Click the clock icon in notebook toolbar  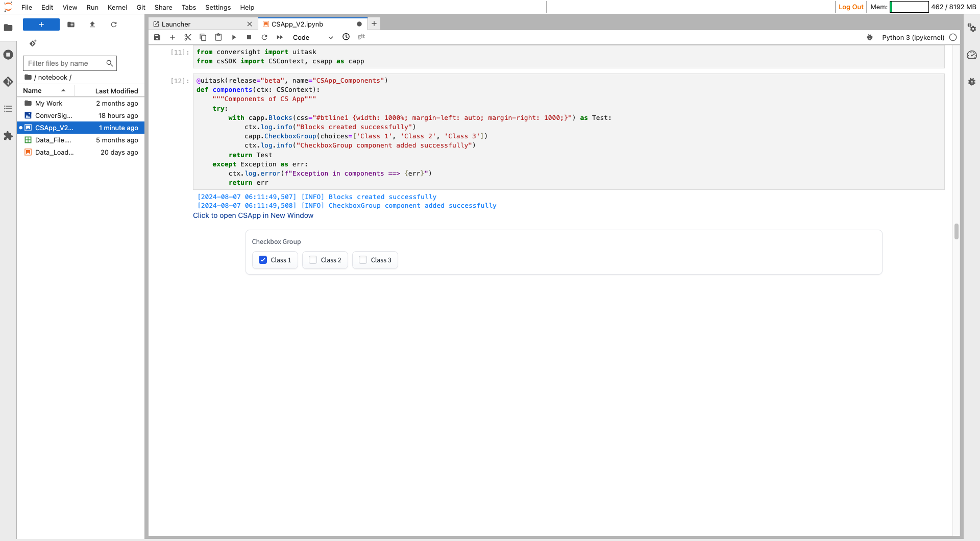coord(346,37)
